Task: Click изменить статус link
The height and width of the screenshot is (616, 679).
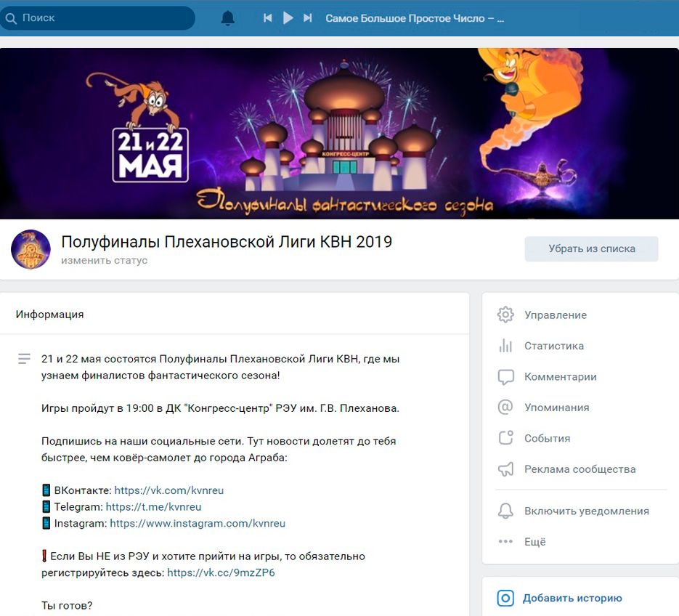Action: pyautogui.click(x=105, y=260)
